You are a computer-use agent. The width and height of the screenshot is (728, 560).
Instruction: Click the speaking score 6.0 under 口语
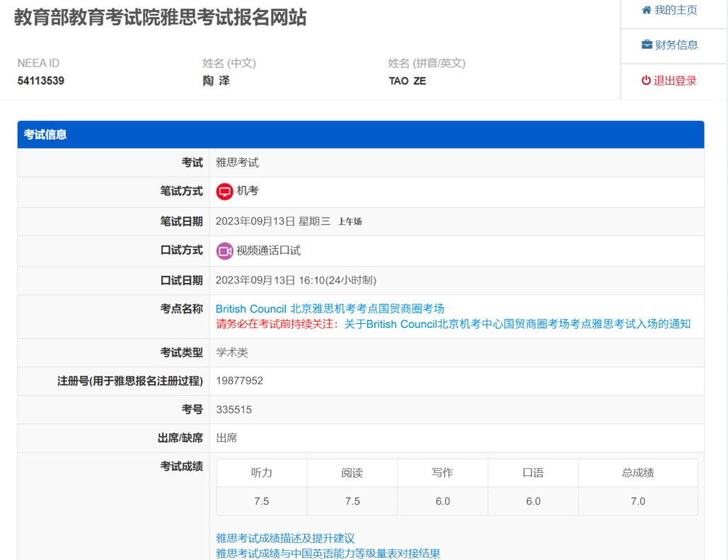[533, 501]
